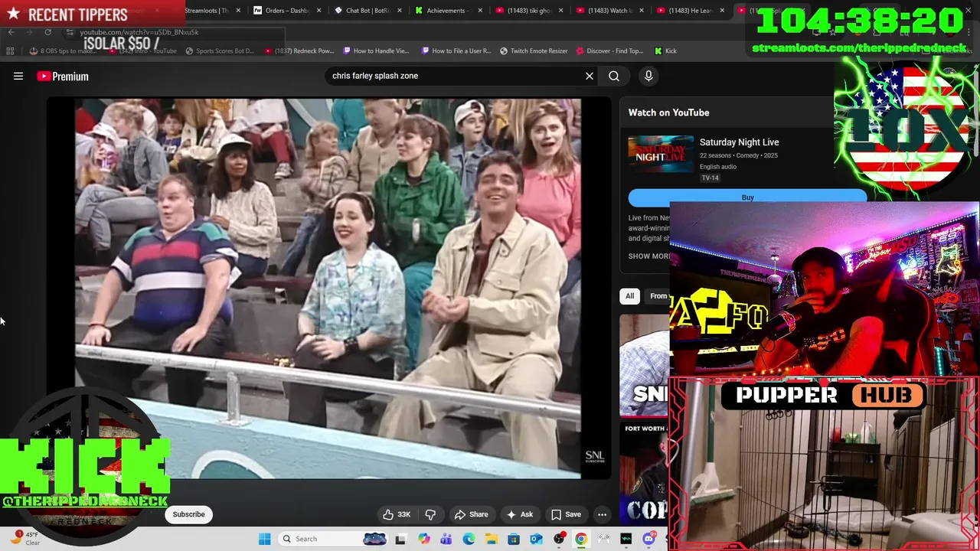The image size is (980, 551).
Task: Switch to the Chat Bot | BotRix tab
Action: click(x=366, y=11)
